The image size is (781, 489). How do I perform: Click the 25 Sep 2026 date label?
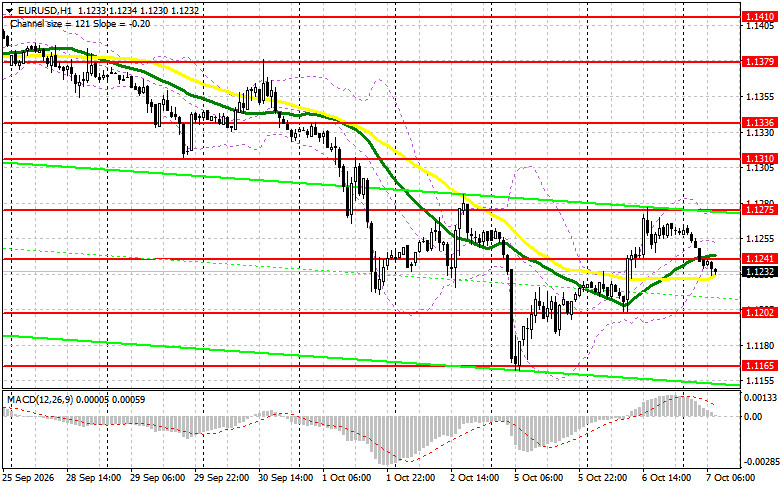(28, 478)
